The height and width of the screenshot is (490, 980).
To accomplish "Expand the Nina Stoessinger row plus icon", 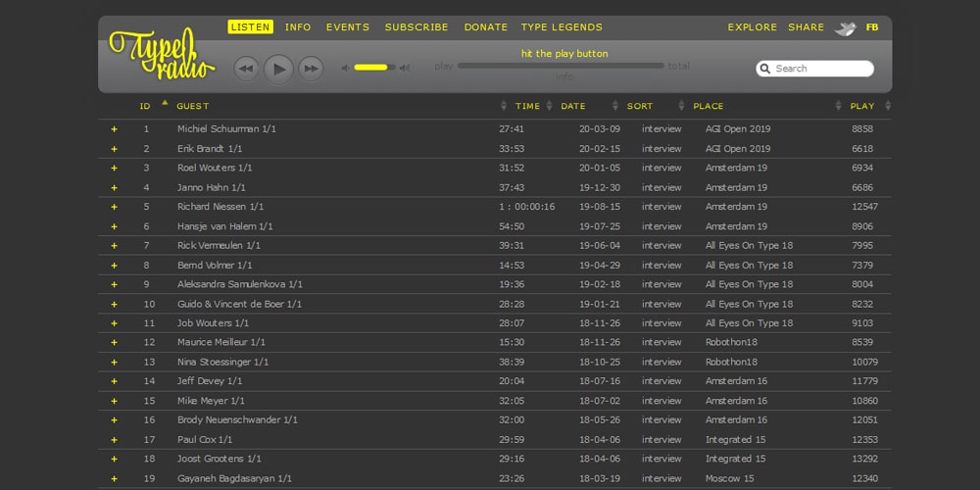I will coord(114,362).
